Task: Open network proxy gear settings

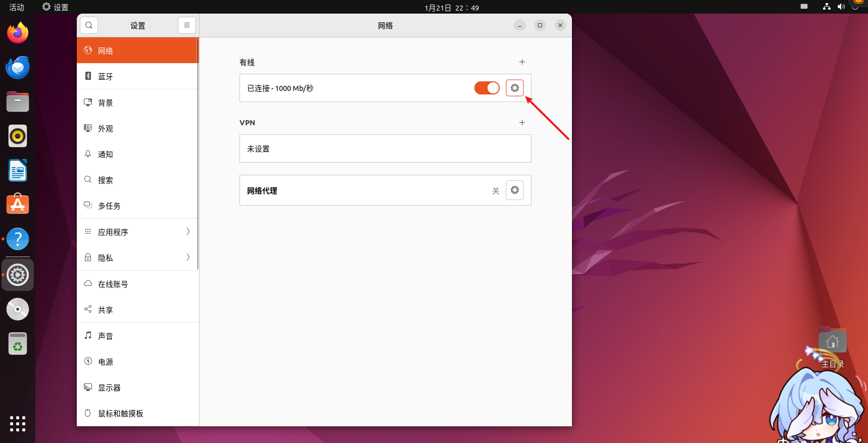Action: [514, 190]
